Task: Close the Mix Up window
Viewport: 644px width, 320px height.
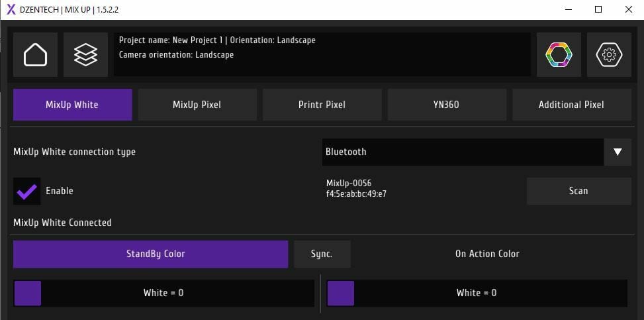Action: 628,9
